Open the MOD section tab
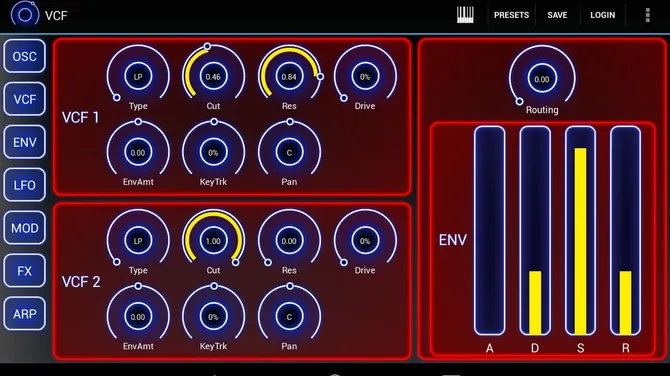The image size is (670, 376). pyautogui.click(x=24, y=228)
